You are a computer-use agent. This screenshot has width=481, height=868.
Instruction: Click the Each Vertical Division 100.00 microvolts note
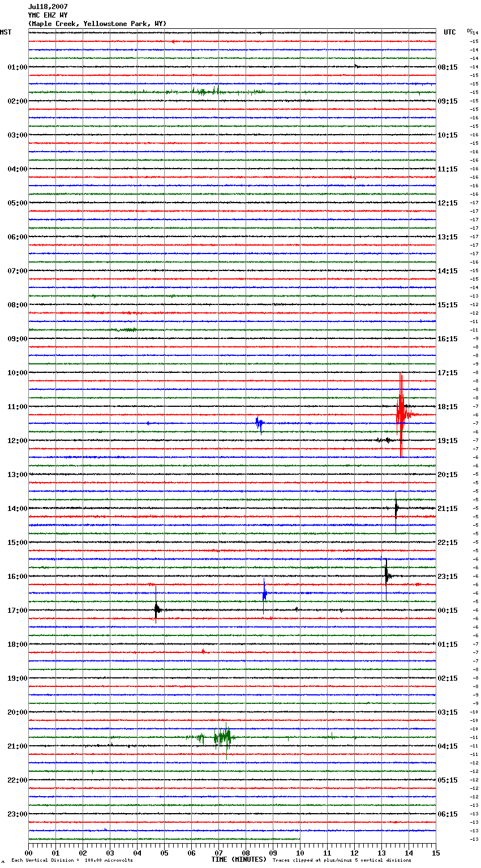[72, 861]
